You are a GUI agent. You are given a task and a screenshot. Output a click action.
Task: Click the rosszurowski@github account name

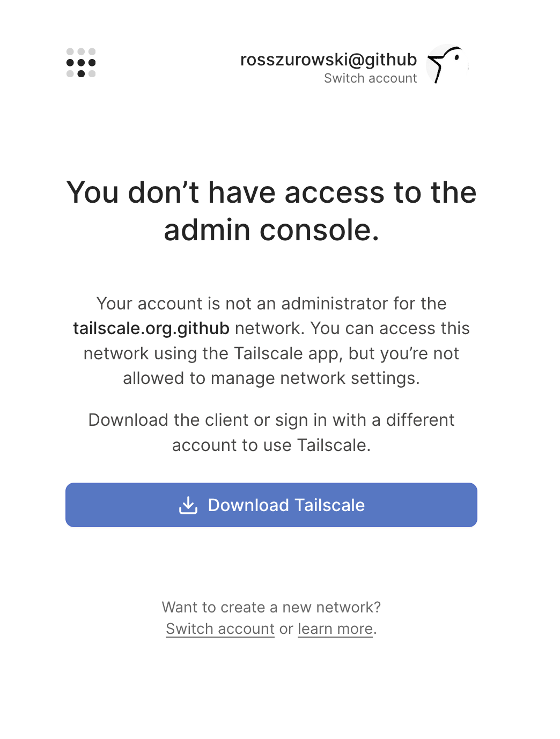pos(328,59)
